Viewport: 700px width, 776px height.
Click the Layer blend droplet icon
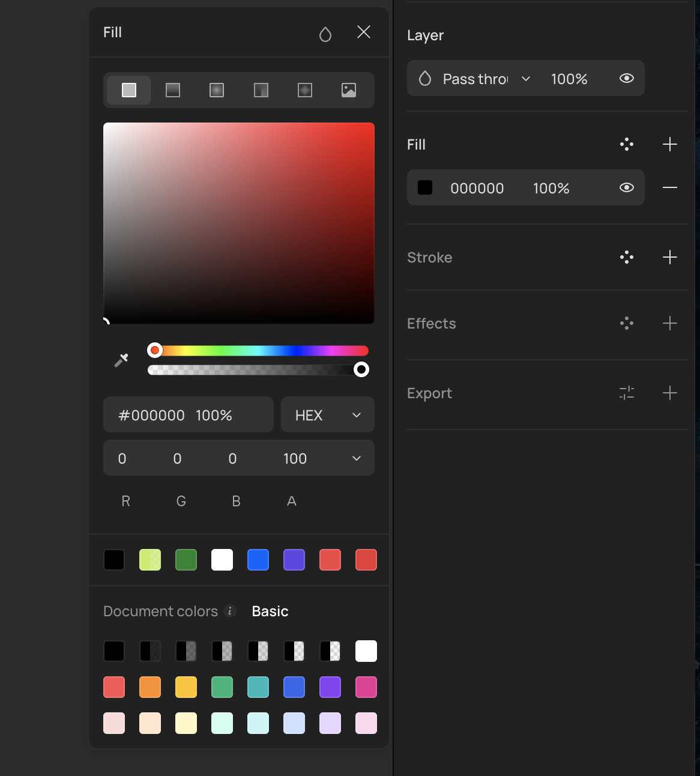pos(425,79)
